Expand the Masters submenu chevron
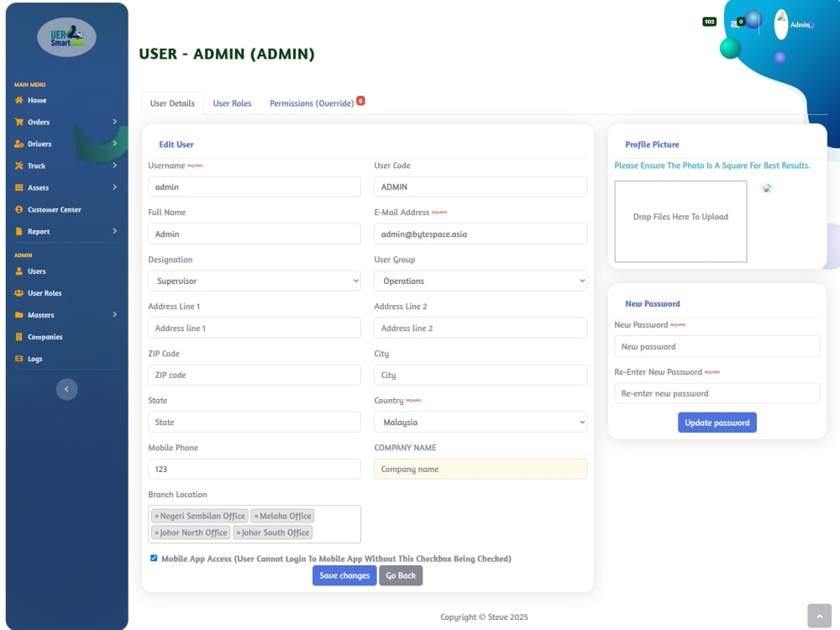Image resolution: width=840 pixels, height=630 pixels. pyautogui.click(x=114, y=314)
